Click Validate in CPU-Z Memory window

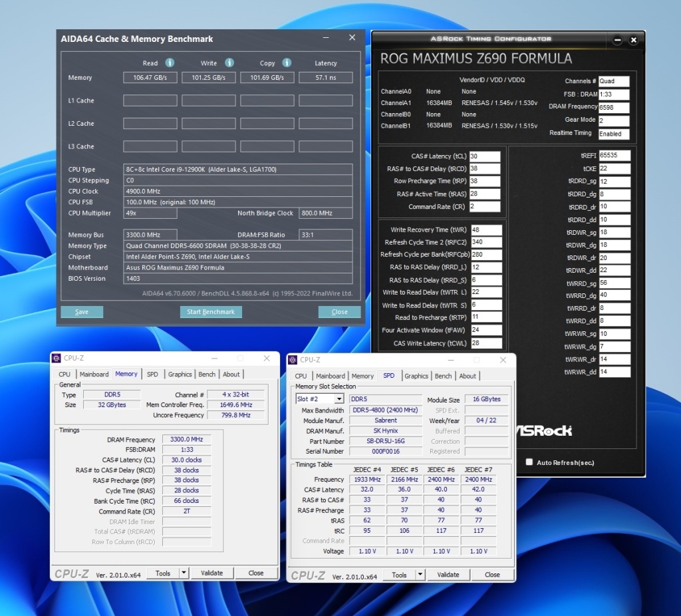coord(212,573)
